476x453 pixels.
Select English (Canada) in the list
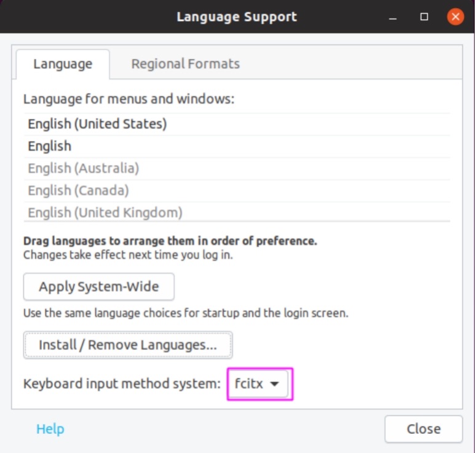click(237, 191)
